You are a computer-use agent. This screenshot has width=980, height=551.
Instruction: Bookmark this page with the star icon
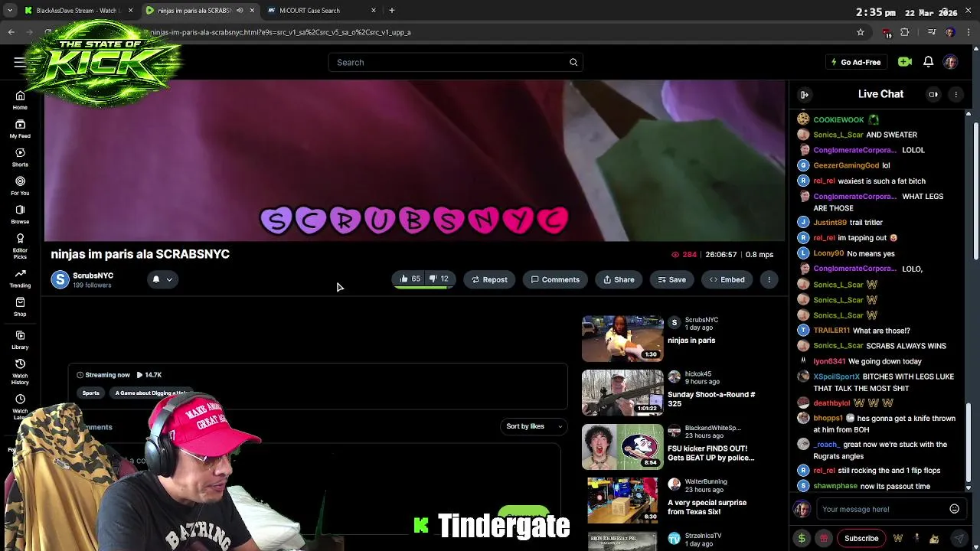point(861,32)
